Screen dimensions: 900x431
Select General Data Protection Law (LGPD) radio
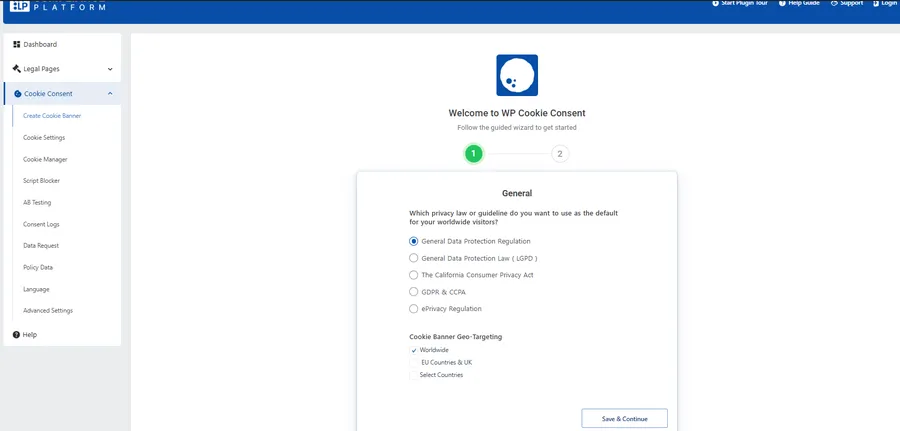click(413, 258)
